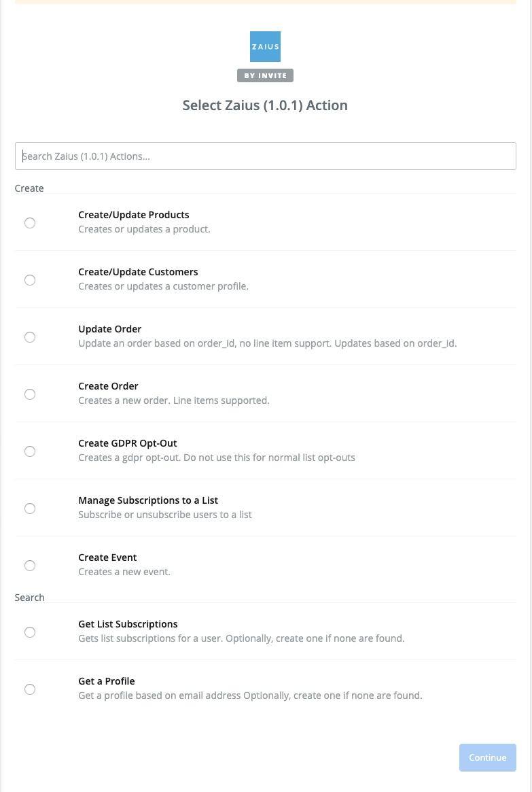Click the Zaius logo icon
Screen dimensions: 532x792
point(265,46)
